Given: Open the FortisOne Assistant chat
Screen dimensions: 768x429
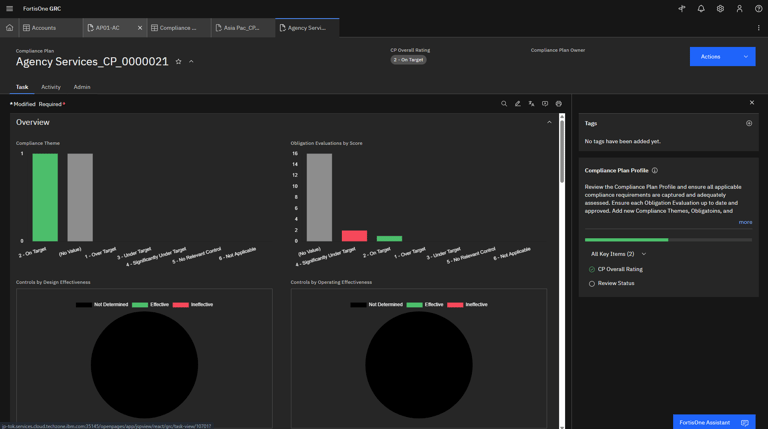Looking at the screenshot, I should click(x=714, y=422).
